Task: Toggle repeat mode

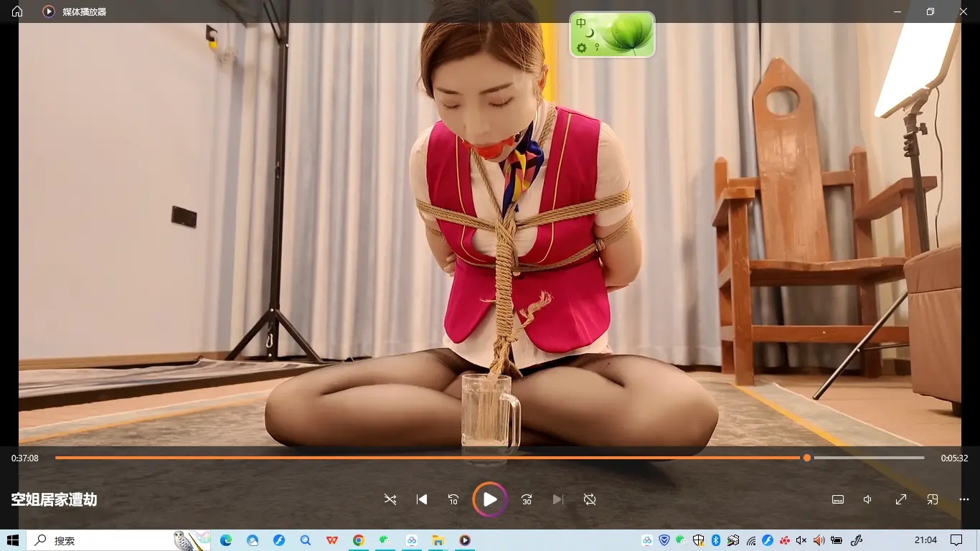Action: pos(590,499)
